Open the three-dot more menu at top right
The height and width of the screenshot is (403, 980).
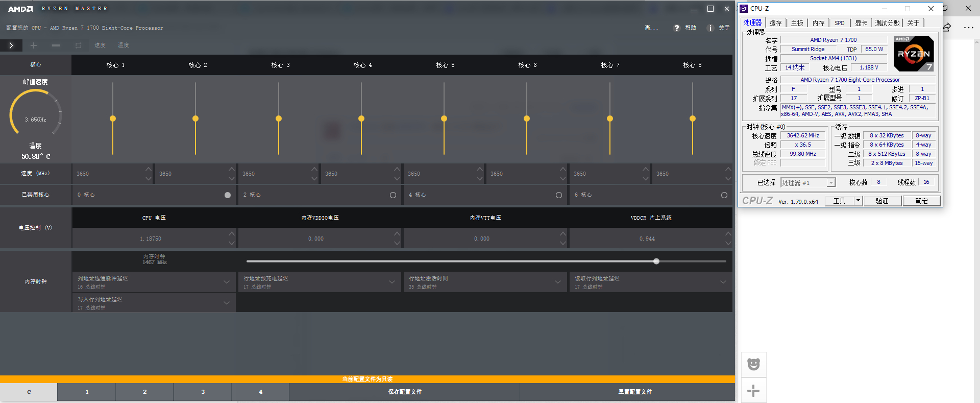point(968,28)
